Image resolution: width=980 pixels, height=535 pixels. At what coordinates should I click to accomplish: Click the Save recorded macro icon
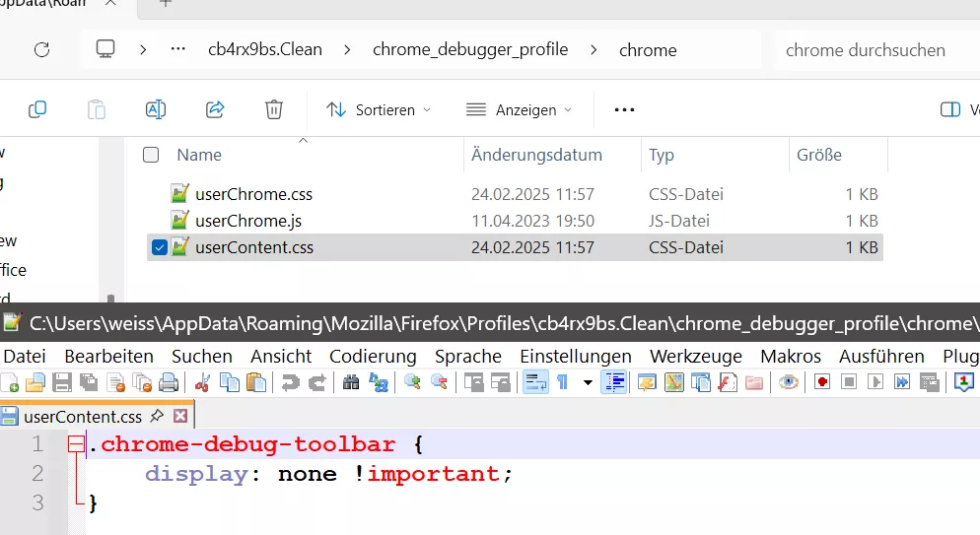tap(930, 382)
